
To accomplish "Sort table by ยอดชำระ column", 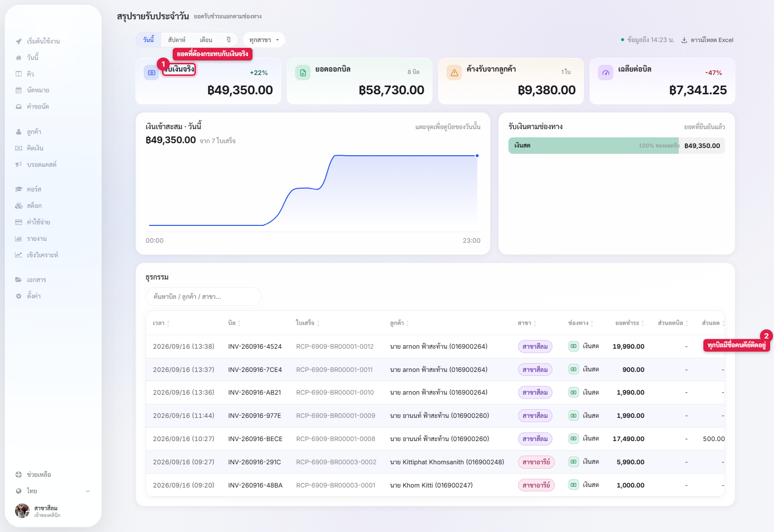I will coord(629,323).
